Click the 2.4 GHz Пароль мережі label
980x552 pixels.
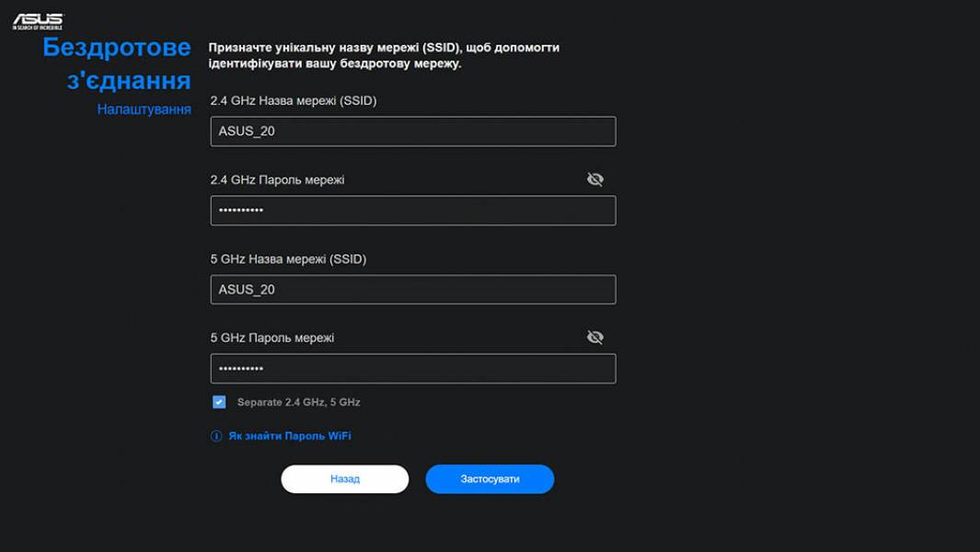coord(277,179)
